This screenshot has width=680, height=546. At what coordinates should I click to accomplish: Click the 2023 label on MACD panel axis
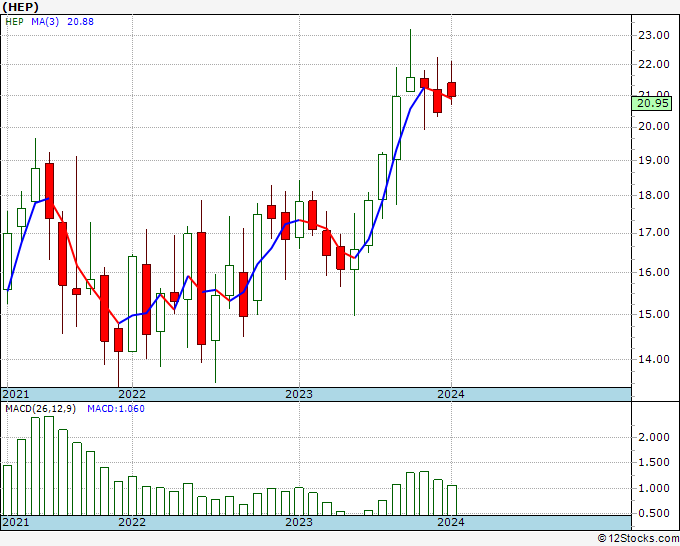coord(299,522)
